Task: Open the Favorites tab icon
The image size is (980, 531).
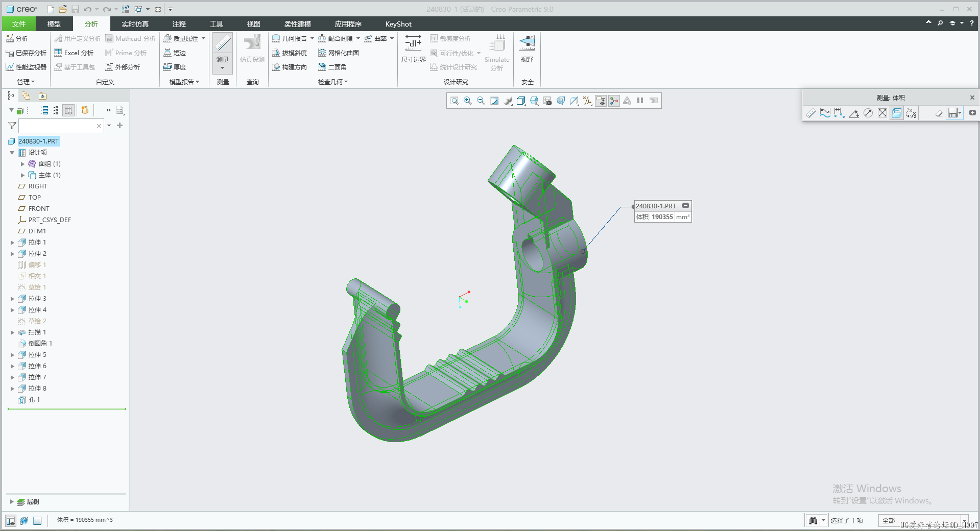Action: tap(42, 96)
